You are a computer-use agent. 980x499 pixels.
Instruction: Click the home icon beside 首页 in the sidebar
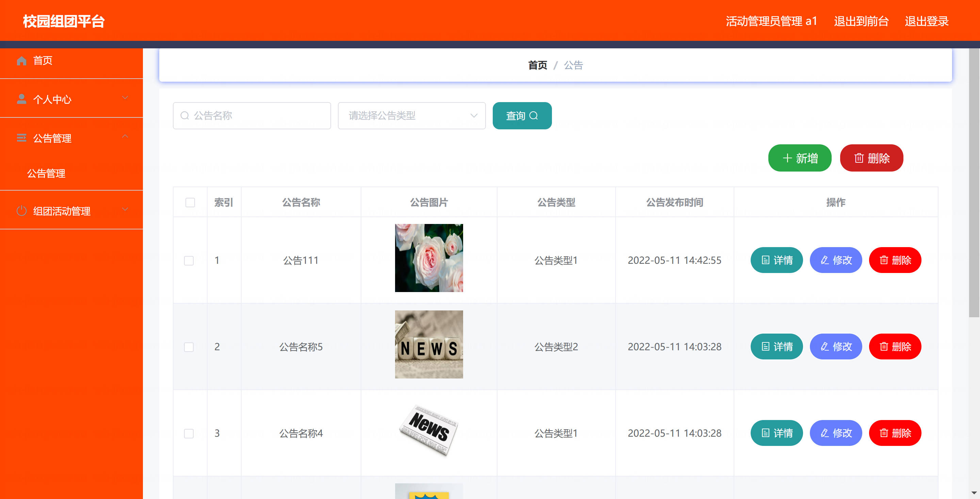22,61
